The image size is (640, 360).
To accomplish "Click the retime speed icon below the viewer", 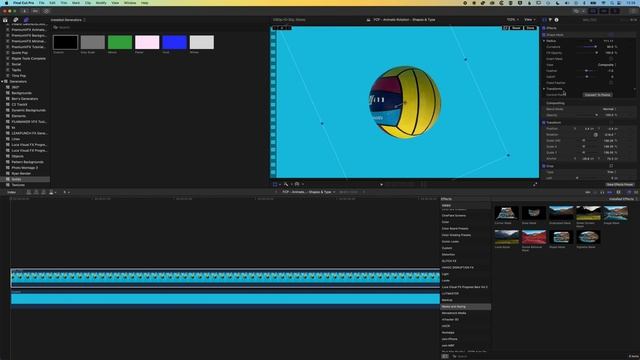I will (297, 184).
